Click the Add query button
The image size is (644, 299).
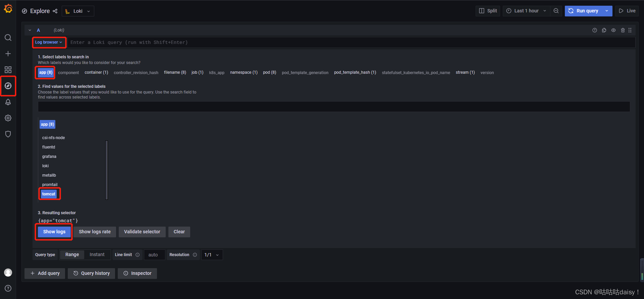[45, 273]
